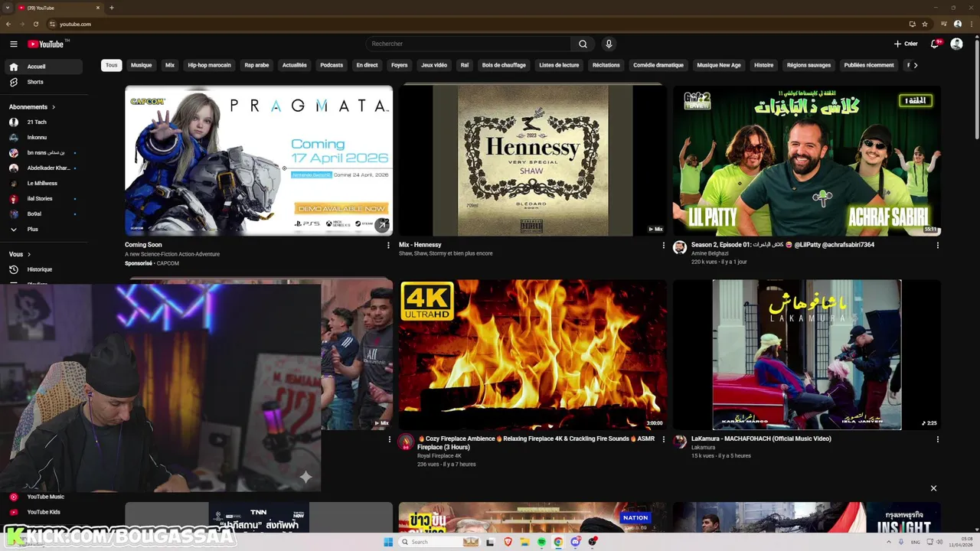Go back with the browser back arrow

click(x=8, y=24)
